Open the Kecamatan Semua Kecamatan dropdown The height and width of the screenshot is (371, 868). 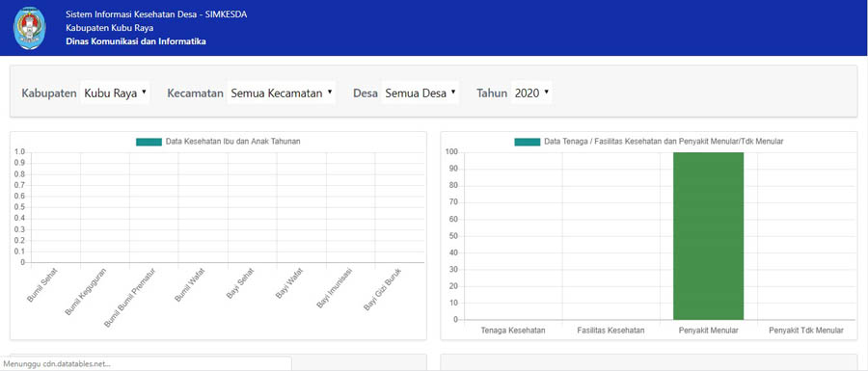pyautogui.click(x=282, y=93)
